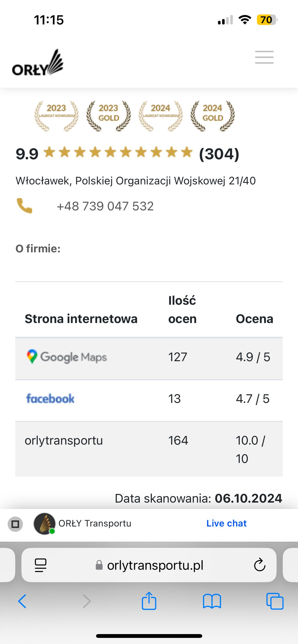This screenshot has height=644, width=298.
Task: Reload the orlytransportu.pl page
Action: point(259,565)
